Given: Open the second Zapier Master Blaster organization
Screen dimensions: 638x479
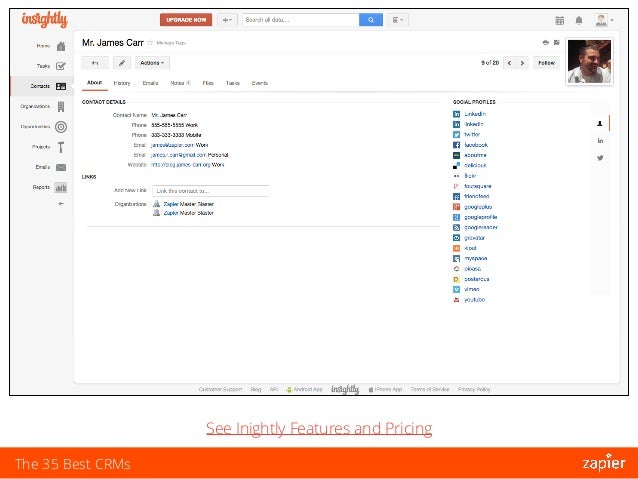Looking at the screenshot, I should pos(188,213).
